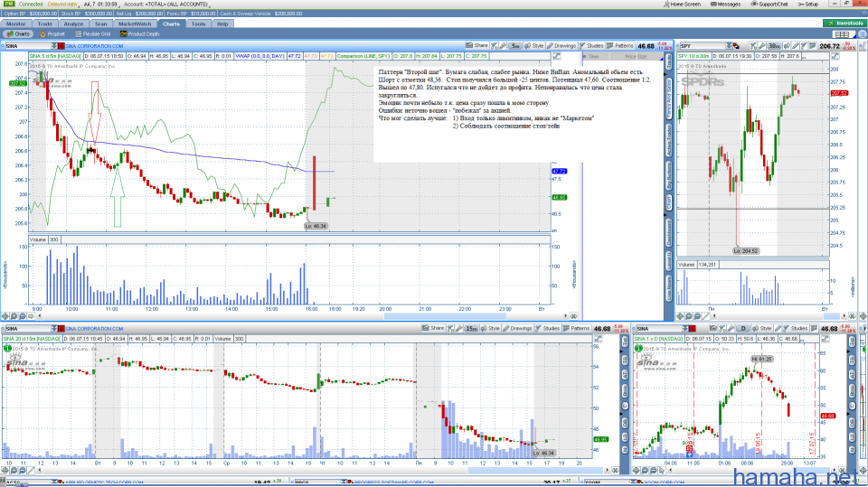Open the 30m timeframe selector on the SPY chart
The height and width of the screenshot is (487, 868).
(x=774, y=46)
